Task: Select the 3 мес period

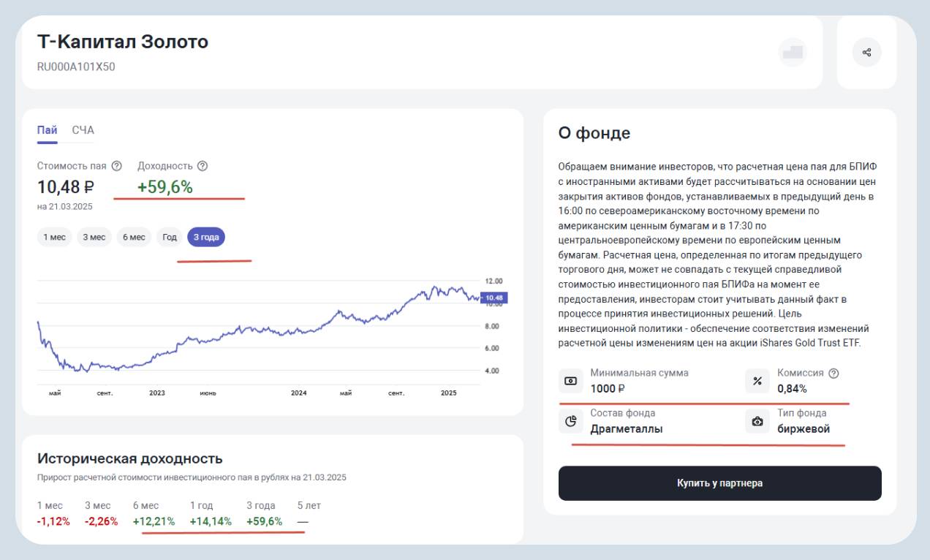Action: (94, 237)
